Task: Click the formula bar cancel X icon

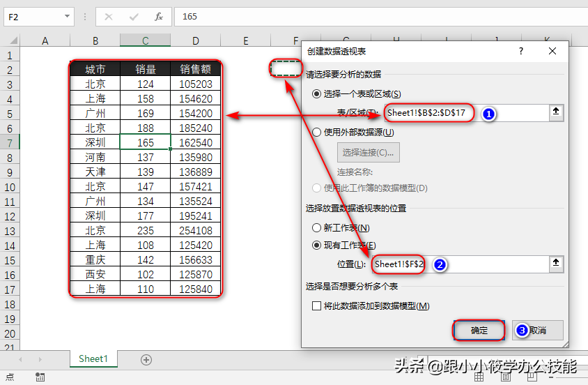Action: (109, 17)
